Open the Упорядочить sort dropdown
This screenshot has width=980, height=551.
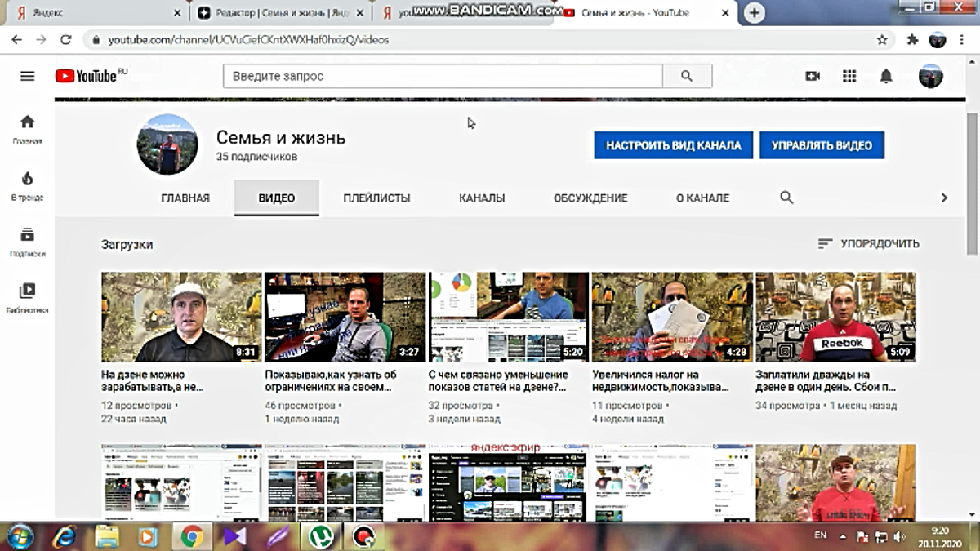pyautogui.click(x=868, y=243)
